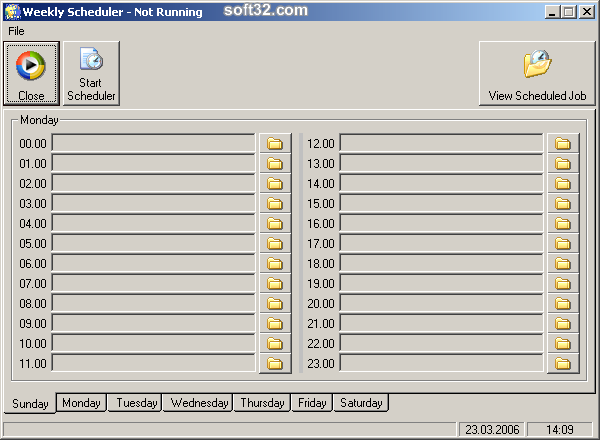Image resolution: width=600 pixels, height=440 pixels.
Task: Switch to the Thursday tab
Action: click(x=262, y=403)
